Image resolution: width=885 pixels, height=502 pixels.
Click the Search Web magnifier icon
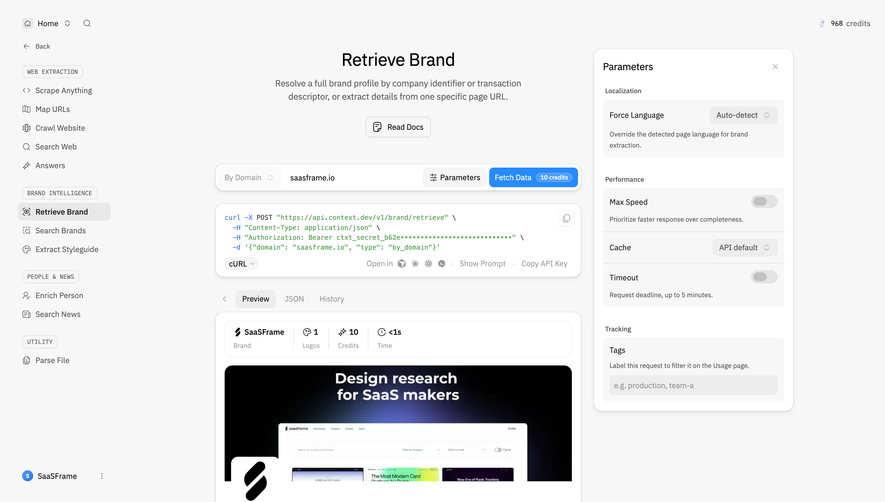click(27, 147)
